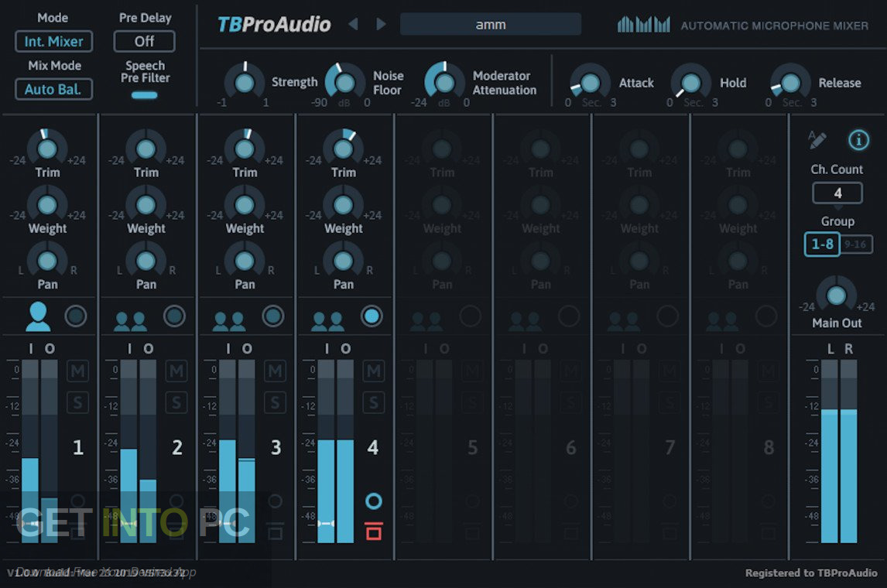Click channel 4 Trim knob
Screen dimensions: 887x588
click(343, 149)
